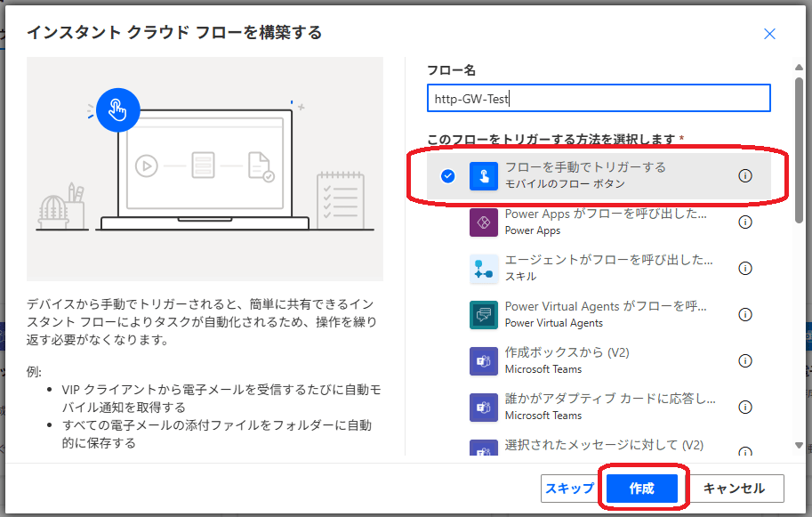This screenshot has width=812, height=517.
Task: Show info for フローを手動でトリガーする
Action: click(x=744, y=176)
